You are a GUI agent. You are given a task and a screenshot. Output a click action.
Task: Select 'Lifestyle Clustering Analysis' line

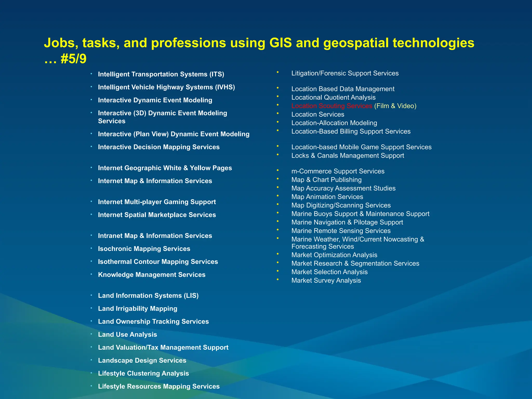143,374
